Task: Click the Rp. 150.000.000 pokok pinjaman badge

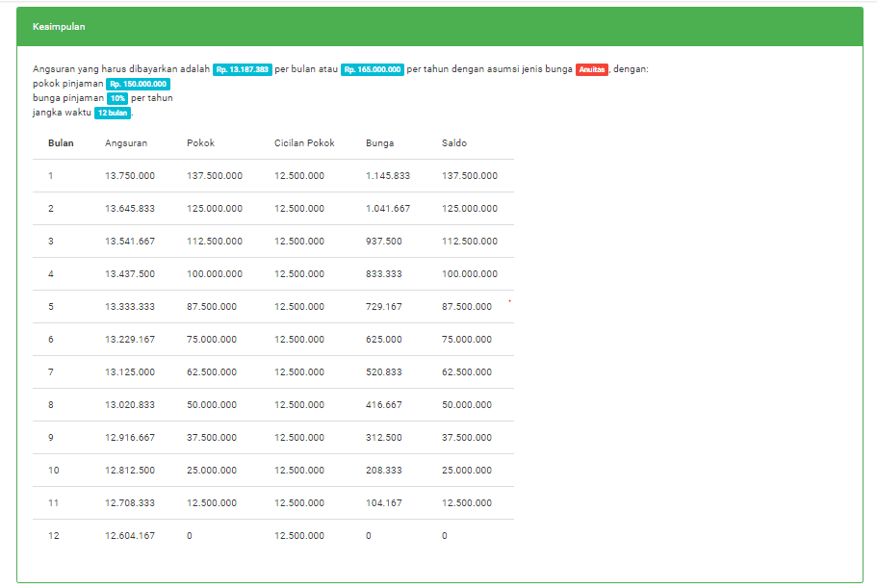Action: pyautogui.click(x=139, y=84)
